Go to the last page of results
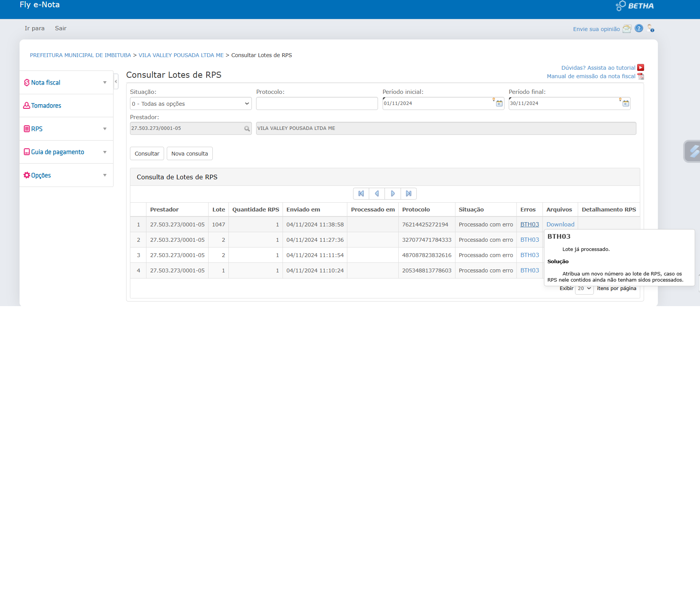The height and width of the screenshot is (613, 700). [x=409, y=194]
